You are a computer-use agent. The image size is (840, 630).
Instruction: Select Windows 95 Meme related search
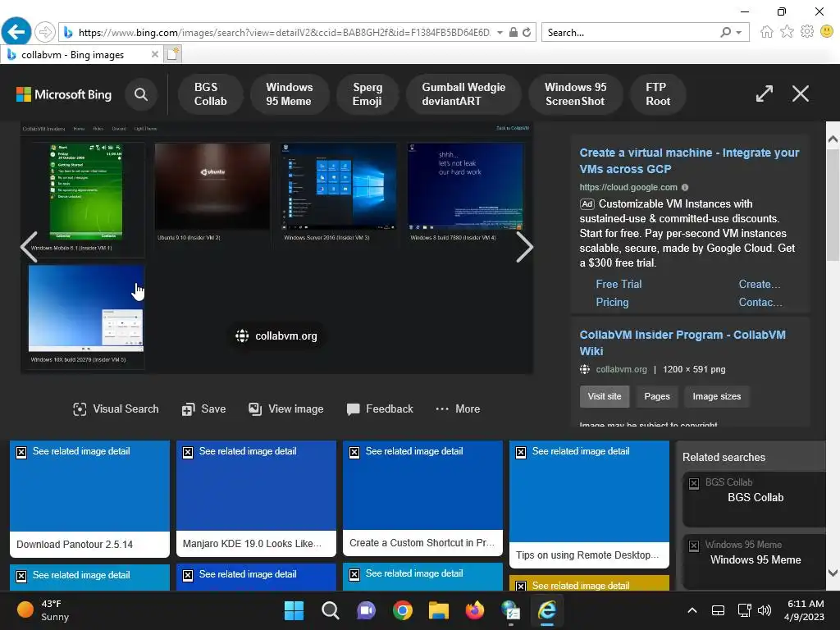tap(755, 561)
